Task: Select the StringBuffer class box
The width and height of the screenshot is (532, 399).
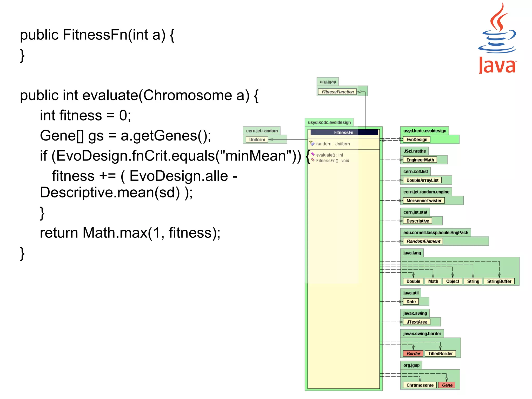Action: point(499,281)
